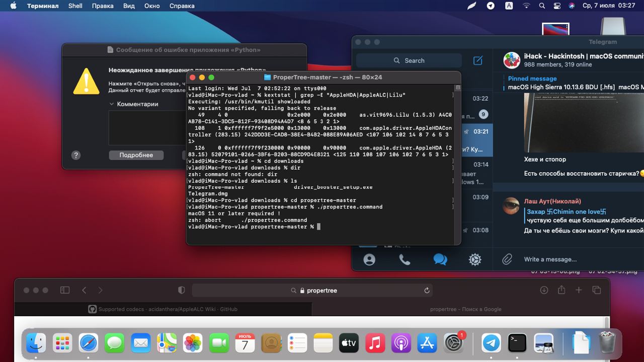Click Telegram compose new message icon
Screen dimensions: 644x362
coord(478,60)
